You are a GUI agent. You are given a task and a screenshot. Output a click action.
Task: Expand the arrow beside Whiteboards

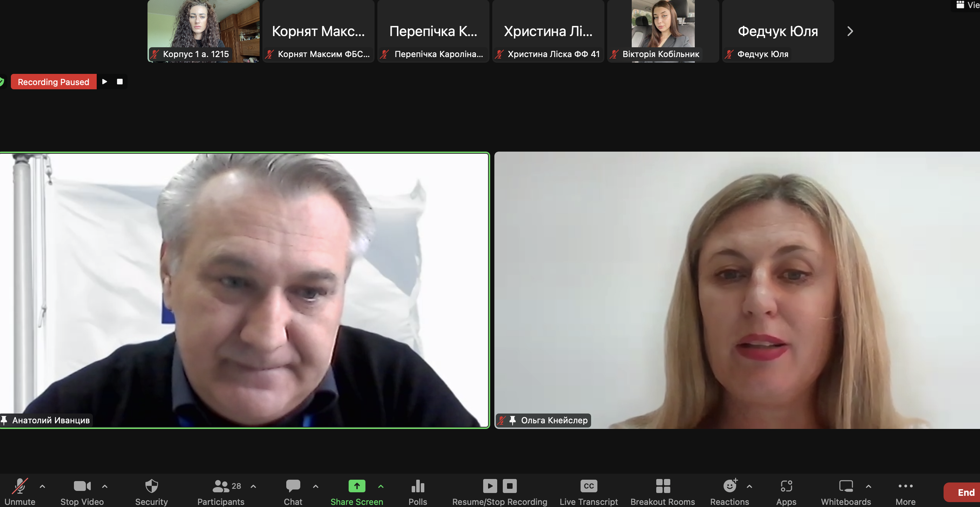[869, 486]
